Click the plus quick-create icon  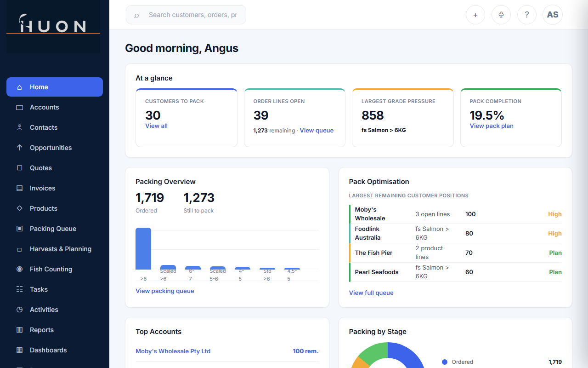click(x=475, y=15)
